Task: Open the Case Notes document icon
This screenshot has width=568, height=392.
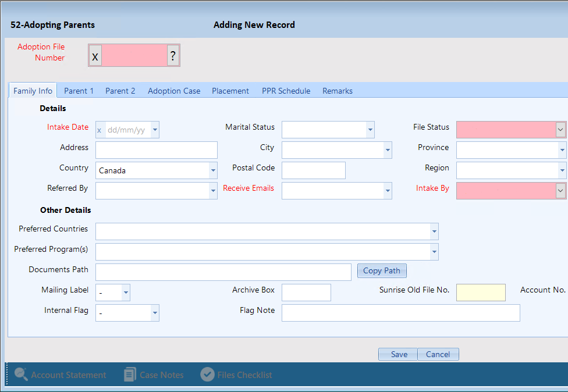Action: [130, 375]
